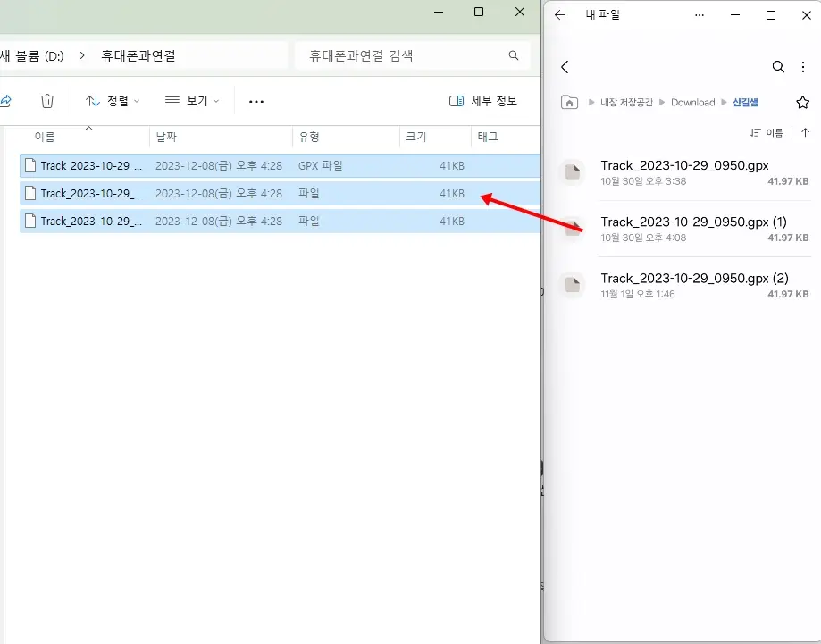Open the 정렬 sort dropdown
Screen dimensions: 821x644
click(x=112, y=101)
